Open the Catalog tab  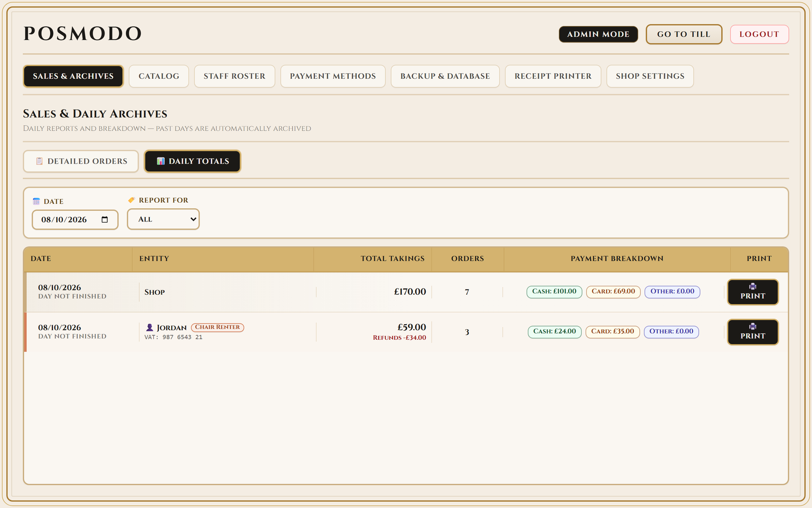tap(159, 76)
